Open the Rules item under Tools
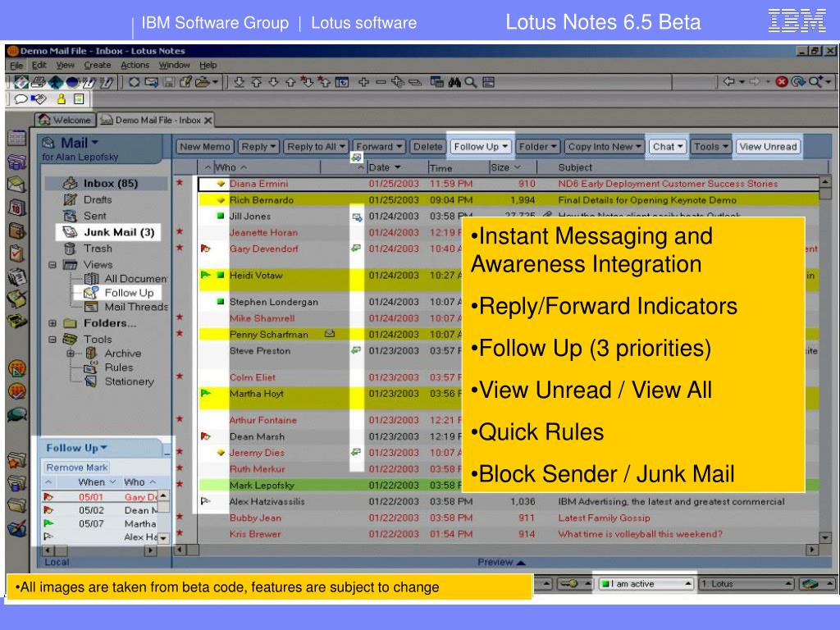Image resolution: width=840 pixels, height=630 pixels. pyautogui.click(x=119, y=367)
